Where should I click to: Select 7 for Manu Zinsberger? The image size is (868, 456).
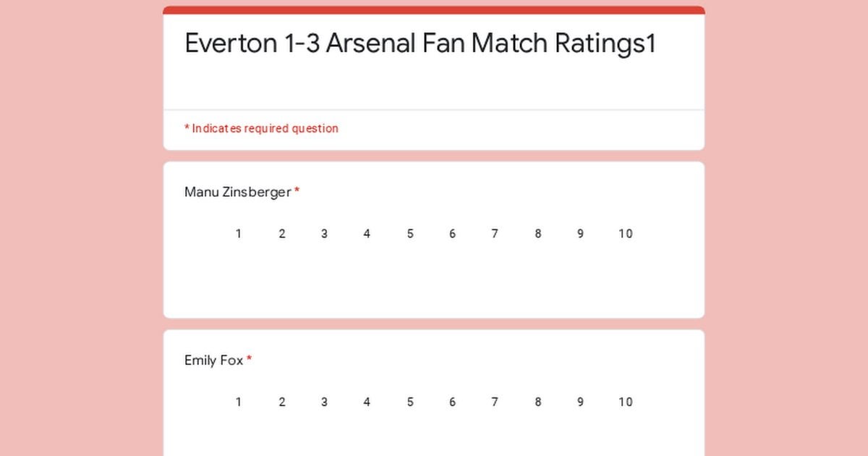495,234
